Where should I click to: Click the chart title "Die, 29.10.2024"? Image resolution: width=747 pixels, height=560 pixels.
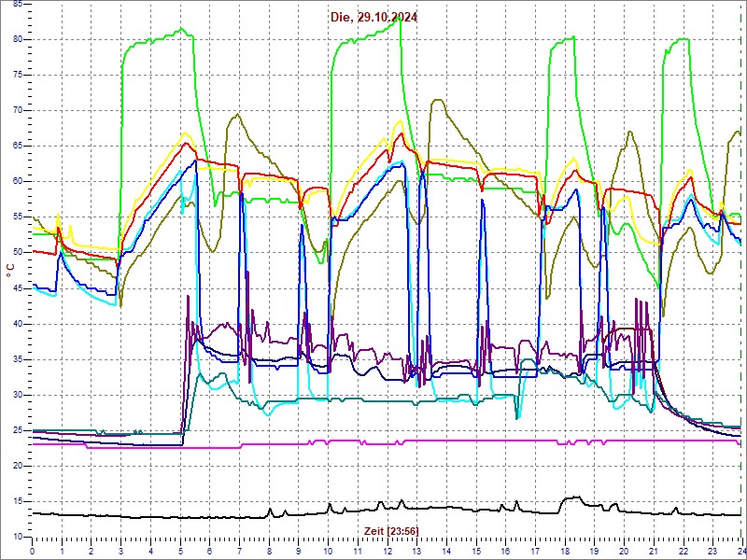point(374,18)
